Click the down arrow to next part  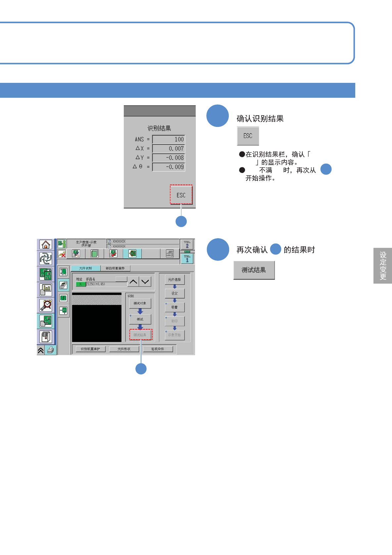pyautogui.click(x=145, y=282)
